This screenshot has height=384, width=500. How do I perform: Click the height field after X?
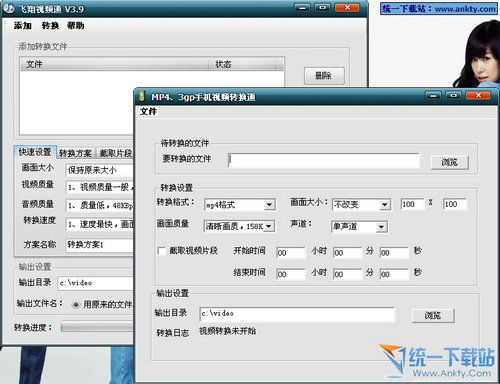coord(455,204)
